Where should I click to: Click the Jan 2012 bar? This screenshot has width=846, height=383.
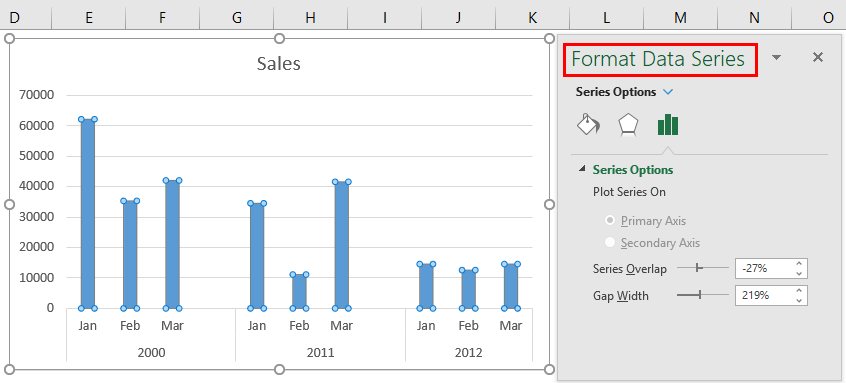click(426, 286)
